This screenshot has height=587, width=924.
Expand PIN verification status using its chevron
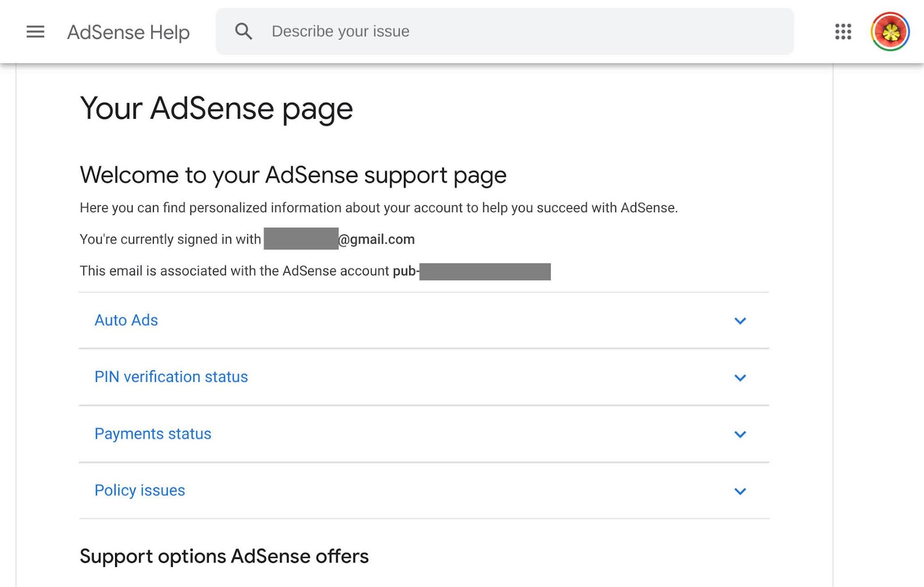coord(740,378)
